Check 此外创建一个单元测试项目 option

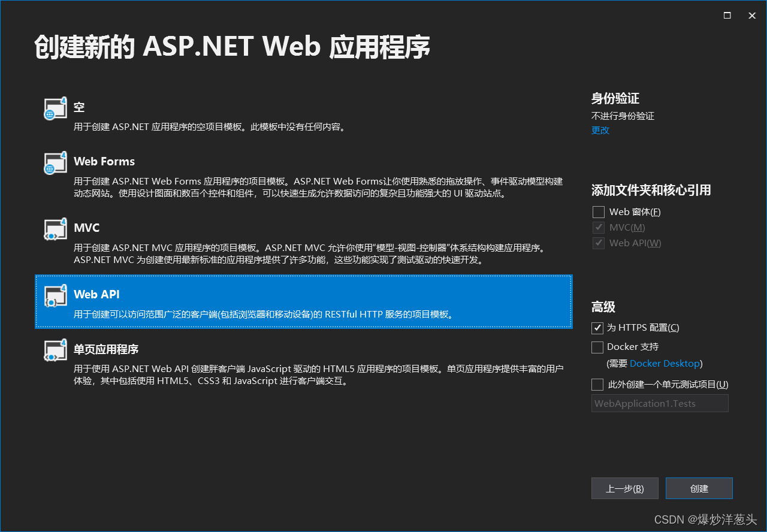pyautogui.click(x=597, y=384)
